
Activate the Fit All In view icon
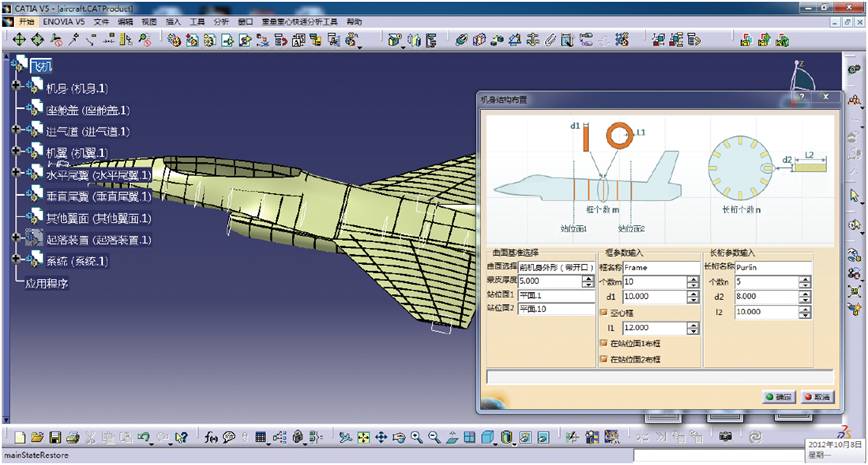click(363, 437)
